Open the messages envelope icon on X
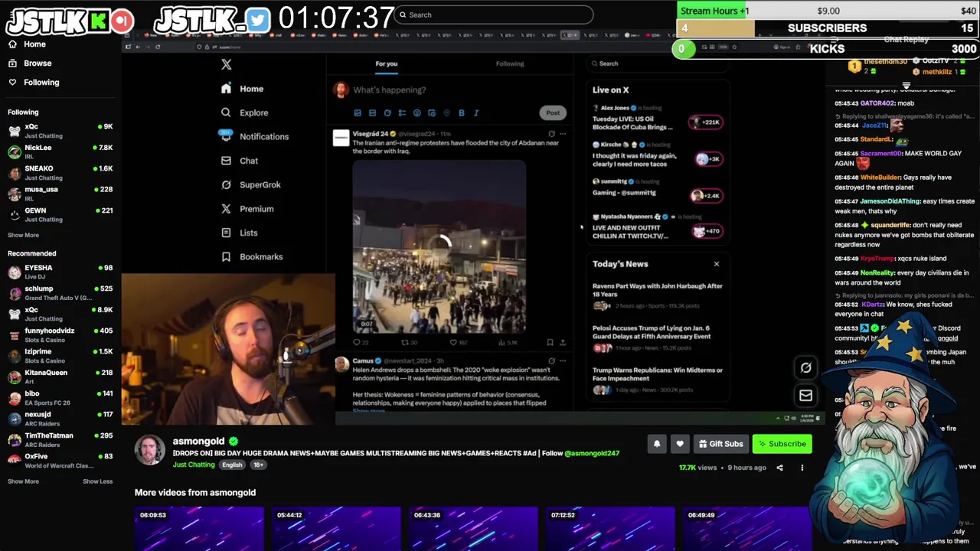The height and width of the screenshot is (551, 980). coord(805,396)
